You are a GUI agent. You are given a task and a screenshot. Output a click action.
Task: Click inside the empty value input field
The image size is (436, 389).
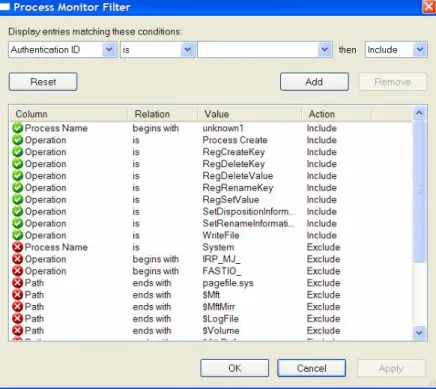[258, 50]
